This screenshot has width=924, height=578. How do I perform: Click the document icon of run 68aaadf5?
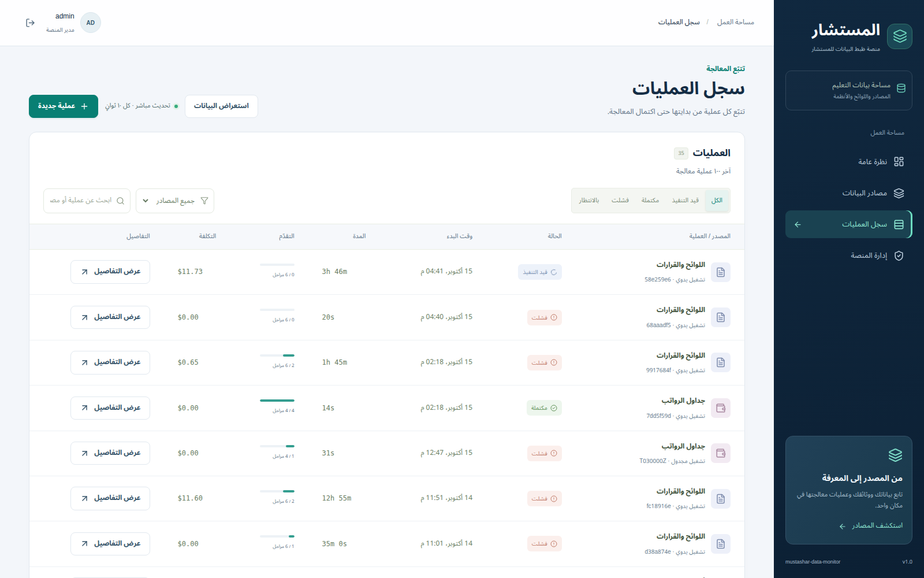(x=721, y=317)
